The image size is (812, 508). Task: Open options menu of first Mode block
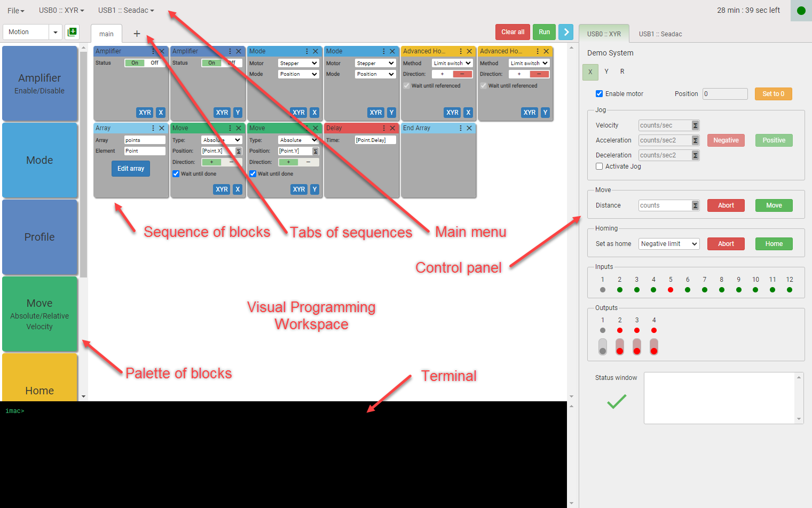[x=307, y=51]
